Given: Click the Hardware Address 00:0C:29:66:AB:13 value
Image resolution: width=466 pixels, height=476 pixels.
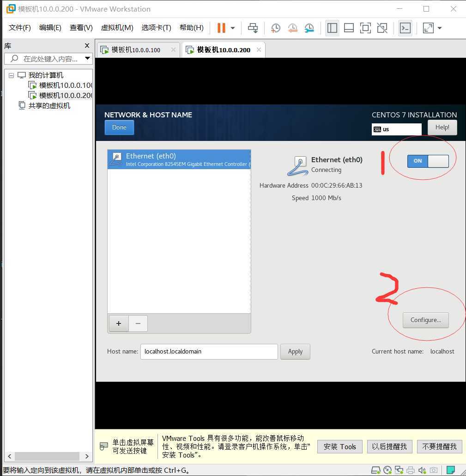Looking at the screenshot, I should coord(337,185).
